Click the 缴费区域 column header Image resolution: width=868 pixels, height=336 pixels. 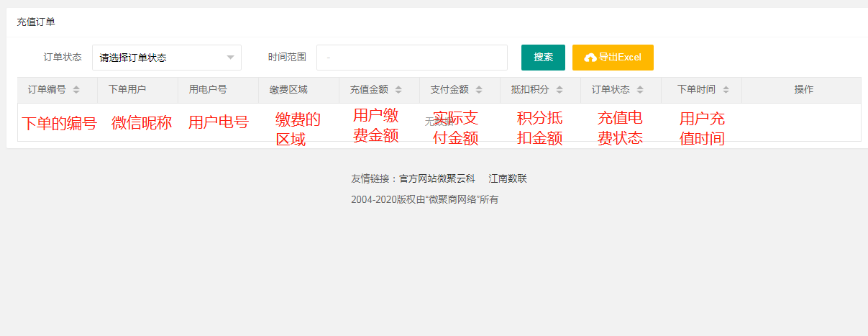click(x=299, y=90)
